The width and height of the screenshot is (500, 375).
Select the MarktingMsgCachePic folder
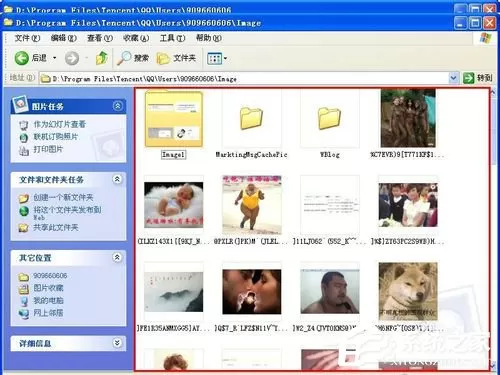pos(252,118)
